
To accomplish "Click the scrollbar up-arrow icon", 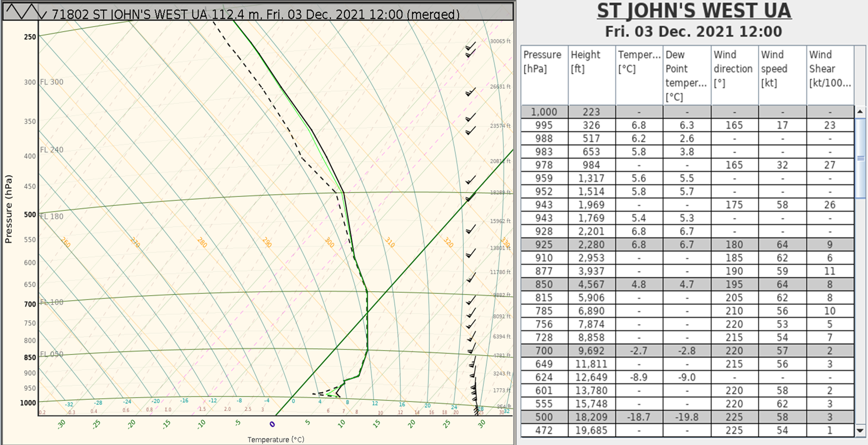I will coord(860,111).
